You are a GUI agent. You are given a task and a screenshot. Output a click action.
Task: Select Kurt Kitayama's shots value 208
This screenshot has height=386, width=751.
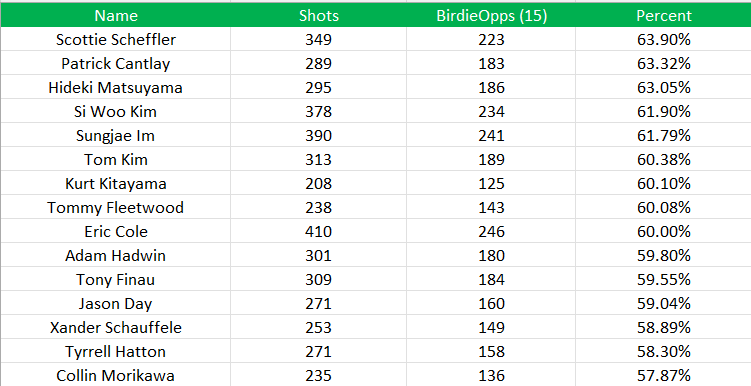[319, 183]
